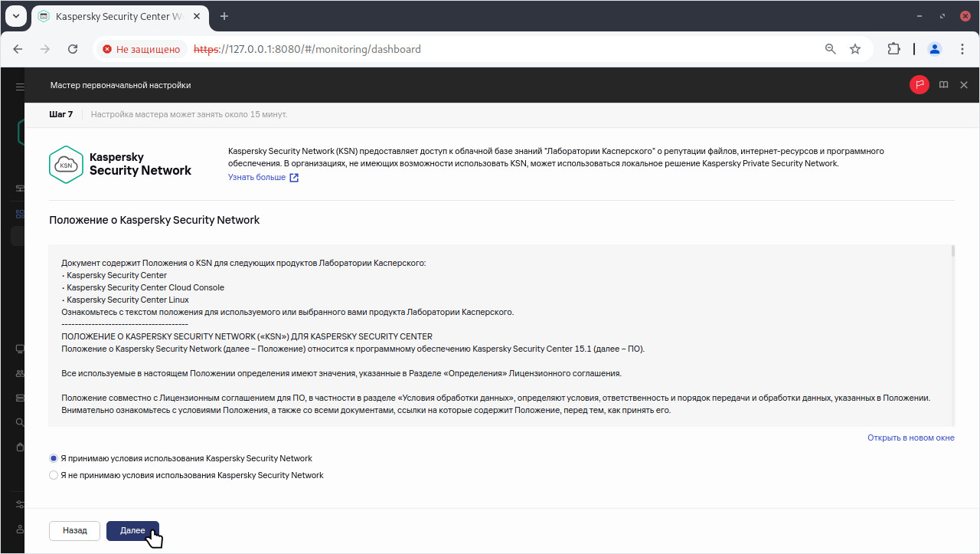Close the initial setup wizard panel

click(x=964, y=85)
